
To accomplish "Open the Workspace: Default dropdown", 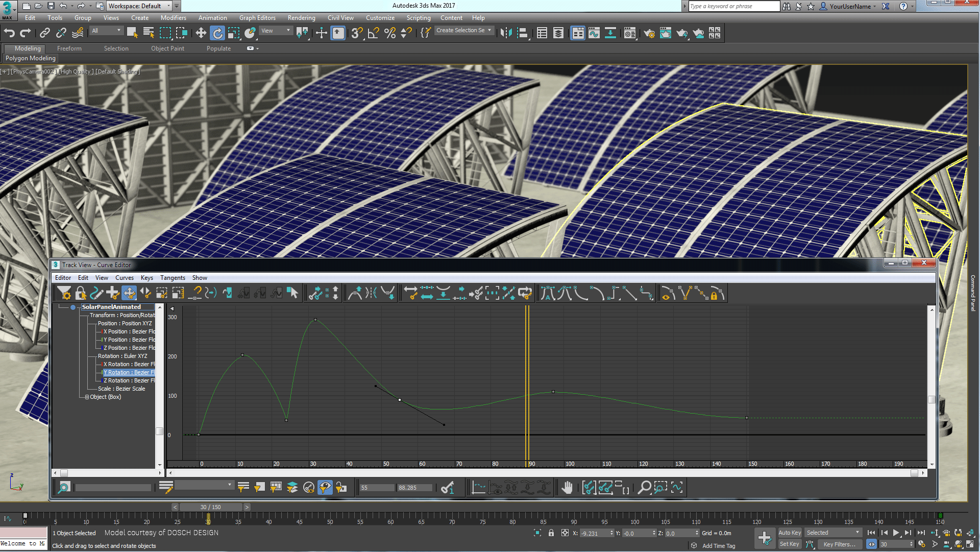I will [x=139, y=6].
